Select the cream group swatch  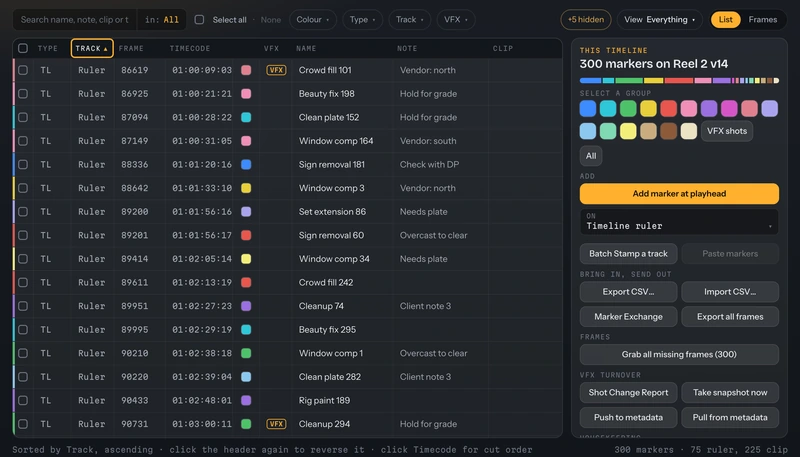[689, 131]
